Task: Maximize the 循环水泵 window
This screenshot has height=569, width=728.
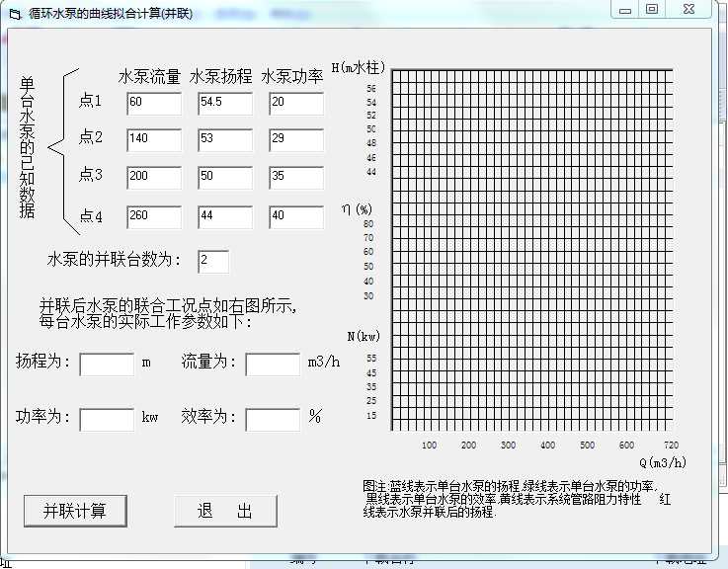Action: (x=652, y=9)
